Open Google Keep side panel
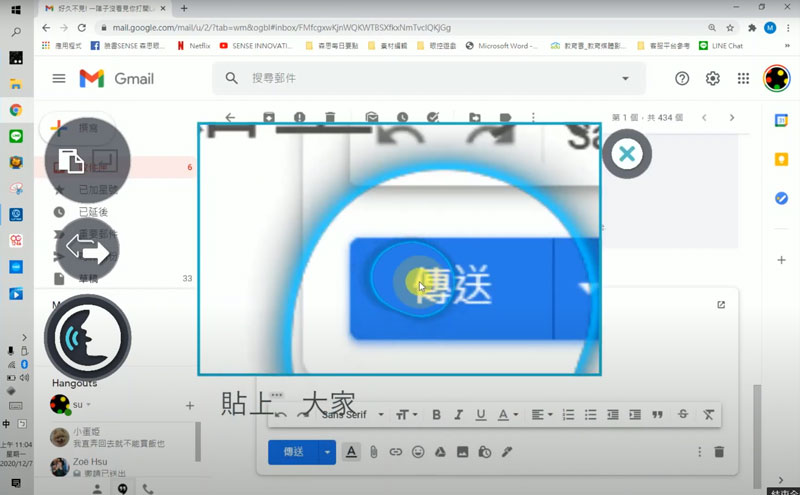800x495 pixels. 781,159
